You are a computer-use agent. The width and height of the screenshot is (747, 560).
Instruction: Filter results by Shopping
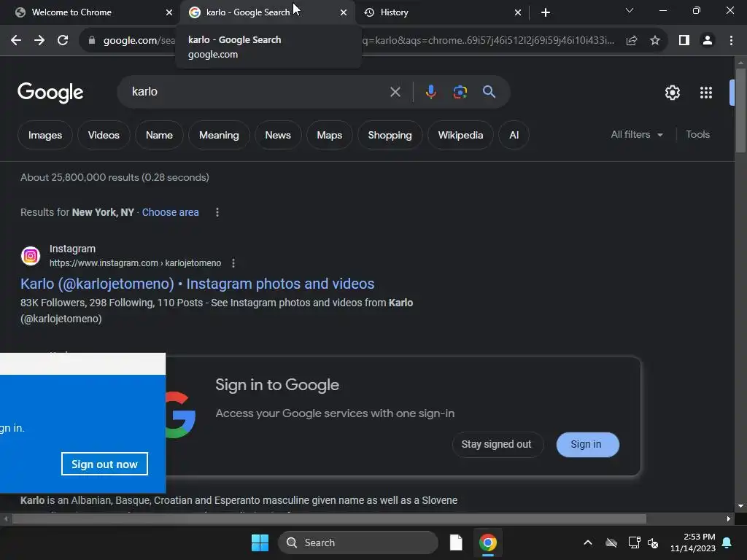click(390, 135)
